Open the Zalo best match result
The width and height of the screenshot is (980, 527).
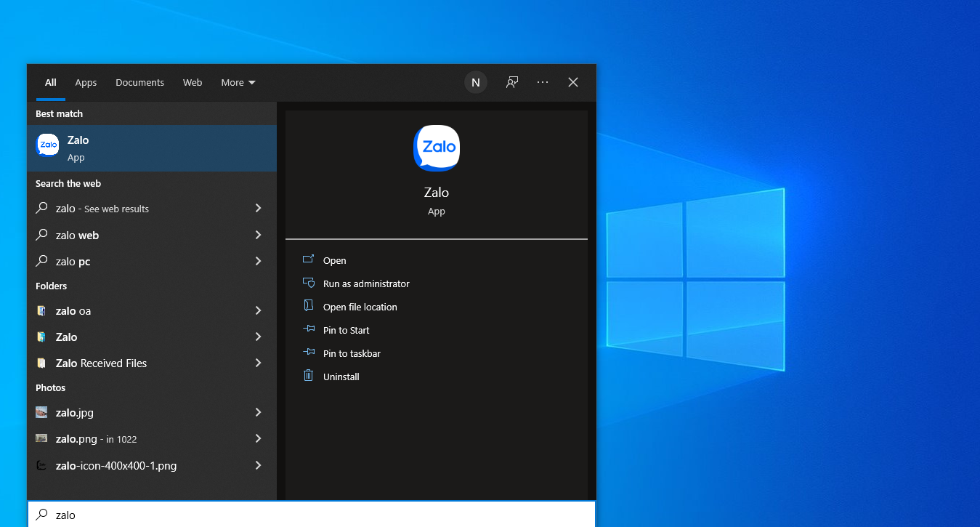[152, 148]
